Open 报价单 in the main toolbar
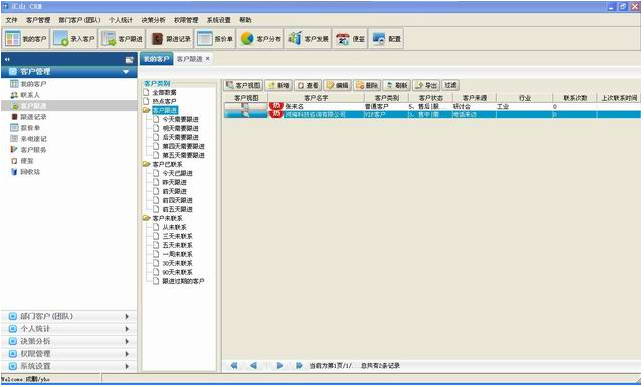 tap(215, 39)
